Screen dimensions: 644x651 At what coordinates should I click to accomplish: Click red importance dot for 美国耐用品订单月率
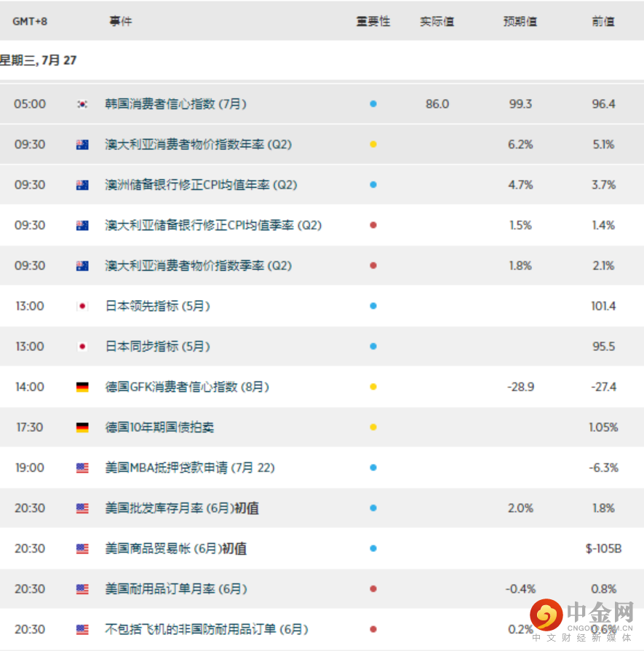click(x=373, y=588)
